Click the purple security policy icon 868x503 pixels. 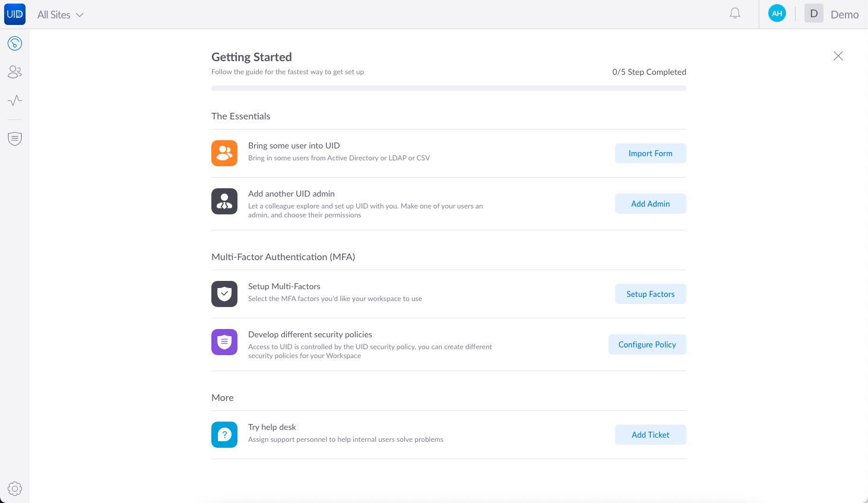(x=224, y=342)
